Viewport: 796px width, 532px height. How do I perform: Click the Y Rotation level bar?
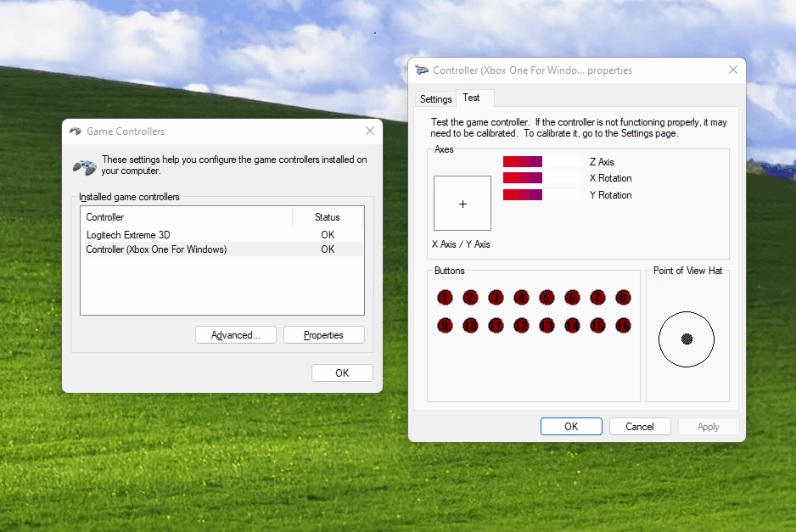coord(541,195)
